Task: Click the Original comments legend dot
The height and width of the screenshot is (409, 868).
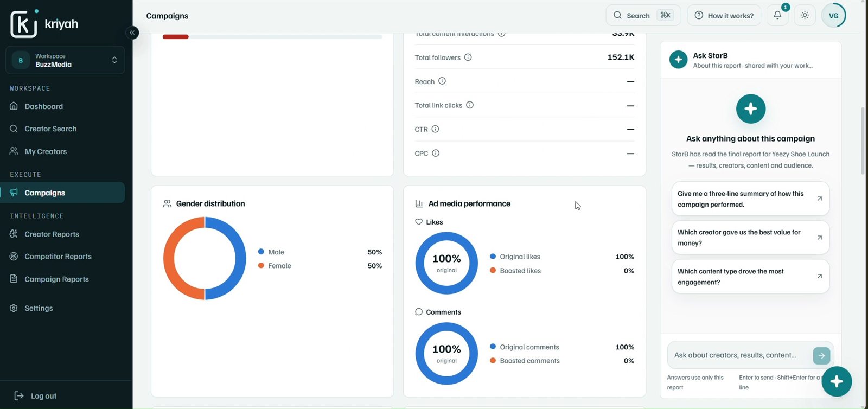Action: pos(493,346)
